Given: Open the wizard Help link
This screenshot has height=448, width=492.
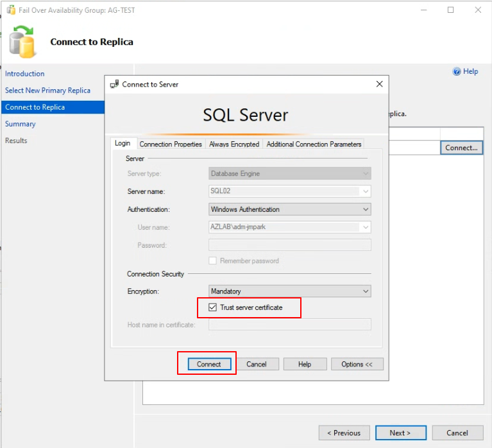Looking at the screenshot, I should pyautogui.click(x=470, y=72).
